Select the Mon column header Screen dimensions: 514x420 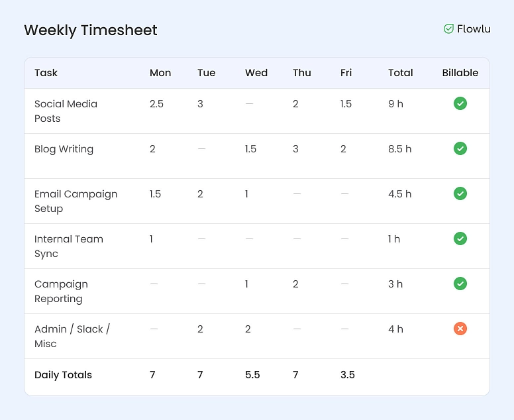click(160, 73)
